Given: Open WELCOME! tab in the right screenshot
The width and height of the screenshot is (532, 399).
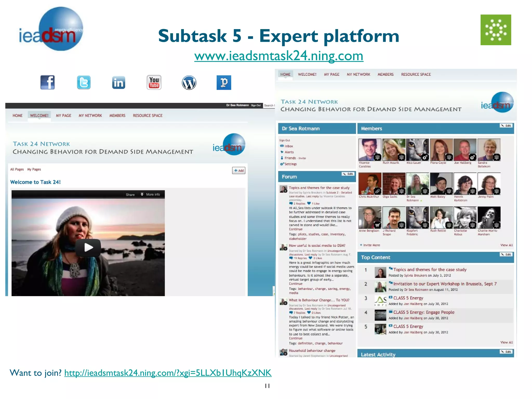Looking at the screenshot, I should [x=307, y=74].
